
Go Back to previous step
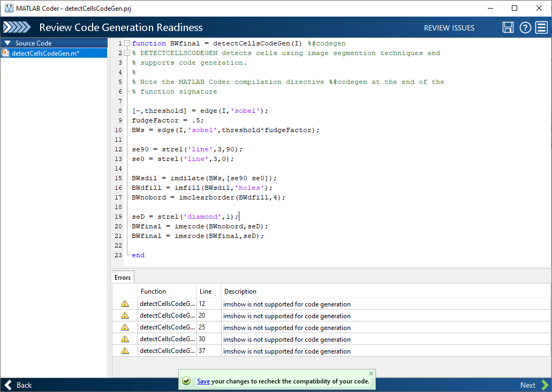point(19,385)
